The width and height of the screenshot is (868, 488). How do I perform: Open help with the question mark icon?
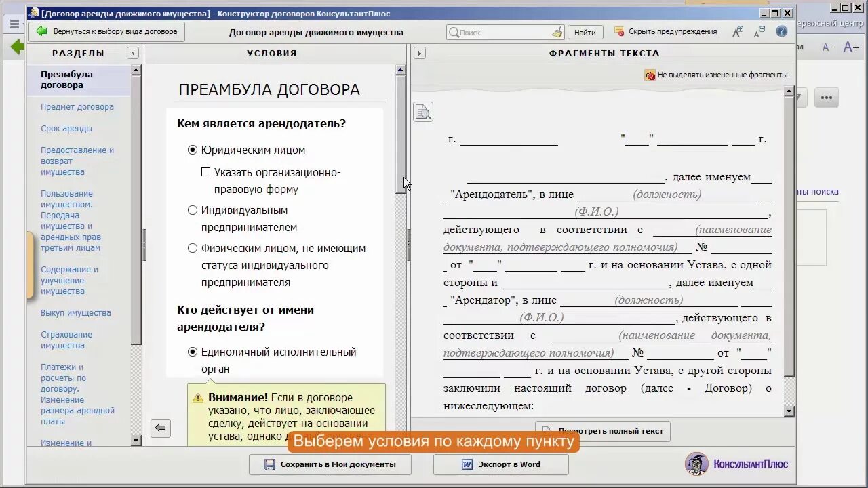[782, 31]
